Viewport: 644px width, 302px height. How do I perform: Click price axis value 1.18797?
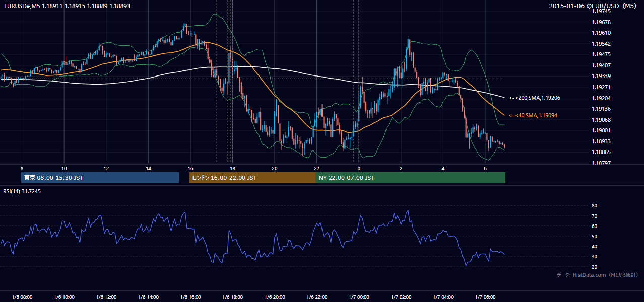[x=602, y=163]
